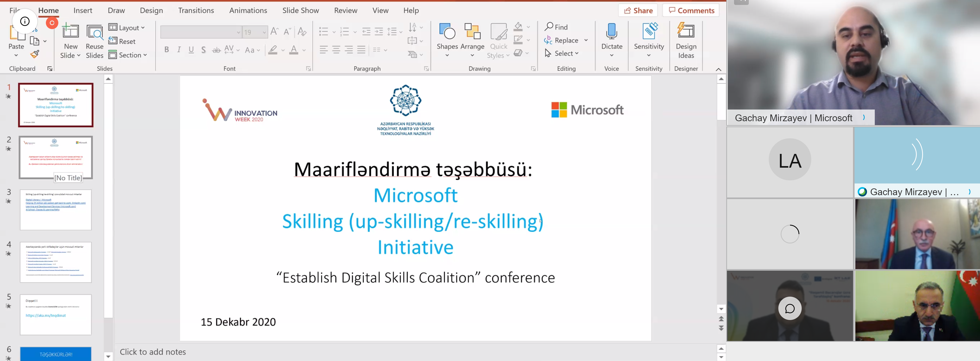Open Add or Remove Columns dropdown
This screenshot has width=980, height=361.
pyautogui.click(x=380, y=50)
